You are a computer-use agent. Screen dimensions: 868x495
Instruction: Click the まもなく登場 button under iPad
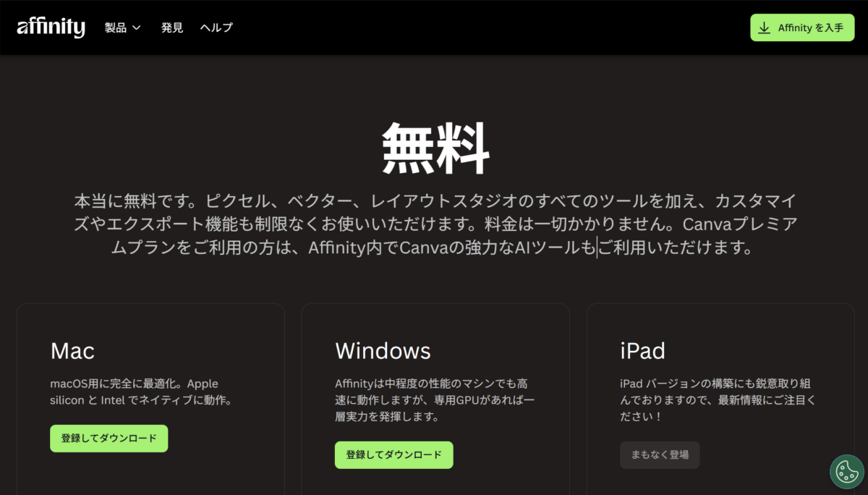click(x=660, y=455)
